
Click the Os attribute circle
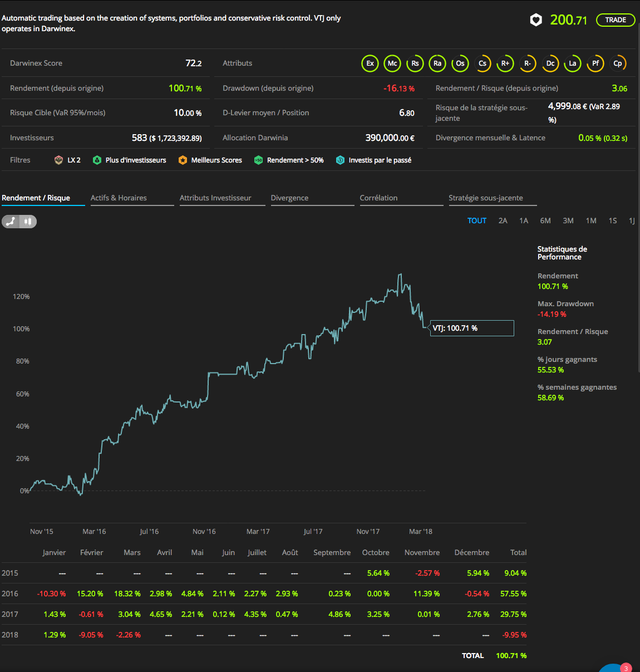(x=460, y=63)
